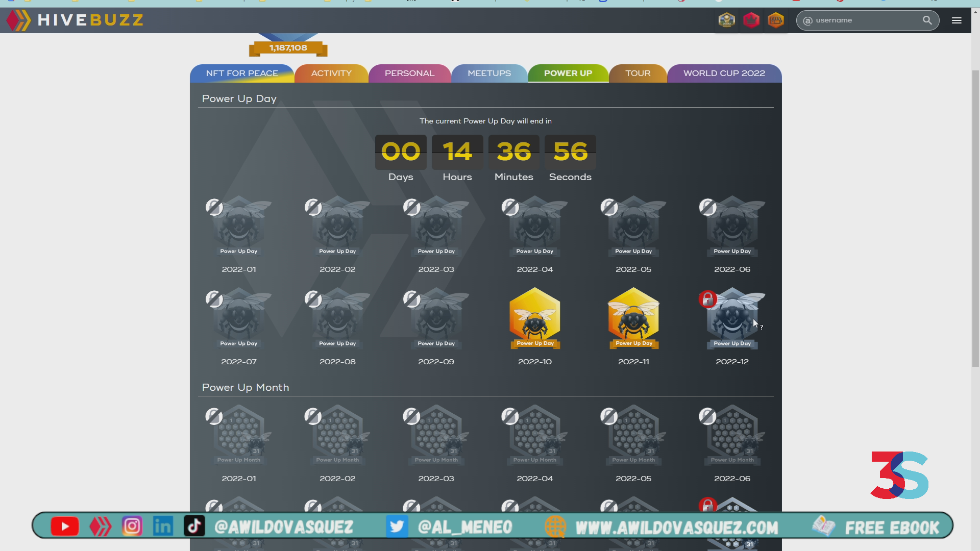980x551 pixels.
Task: Click the Power Up Month 2022-03 badge
Action: (436, 435)
